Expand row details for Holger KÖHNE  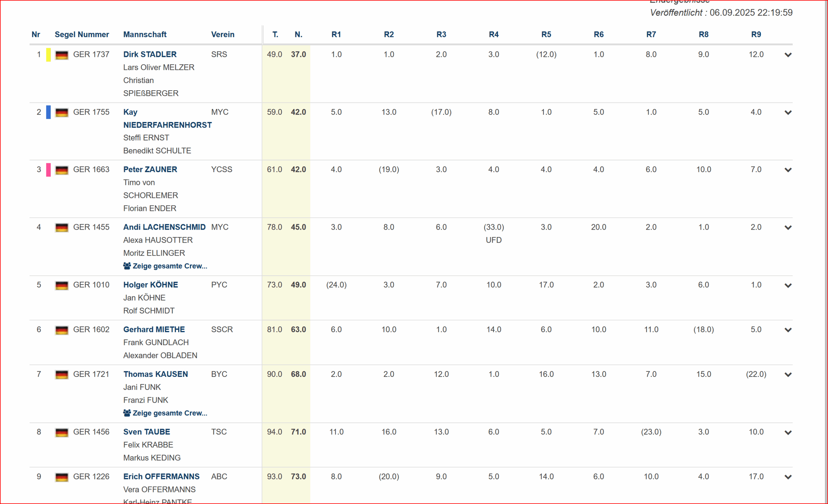click(788, 286)
